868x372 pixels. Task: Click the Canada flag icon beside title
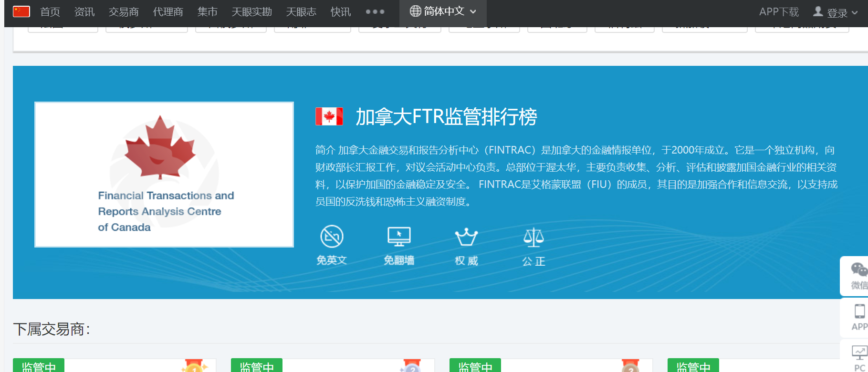click(x=329, y=116)
